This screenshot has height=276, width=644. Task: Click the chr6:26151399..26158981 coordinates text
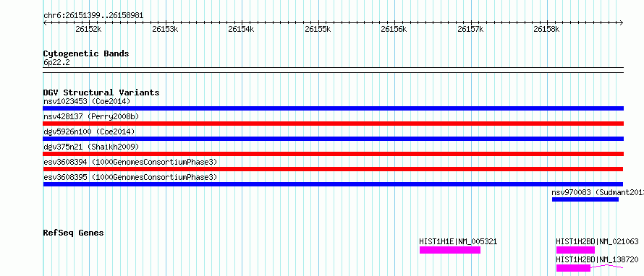pos(93,16)
